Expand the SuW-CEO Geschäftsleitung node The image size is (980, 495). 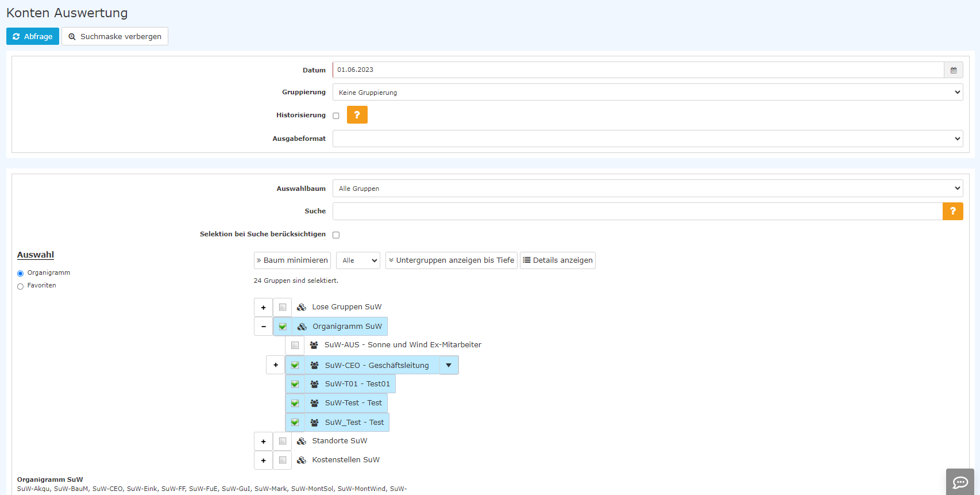click(276, 365)
